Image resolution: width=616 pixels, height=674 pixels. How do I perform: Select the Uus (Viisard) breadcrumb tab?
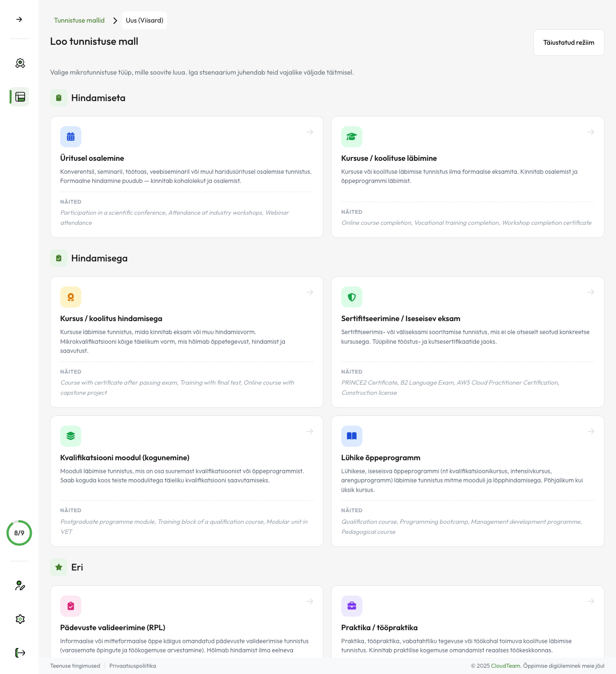[x=144, y=20]
